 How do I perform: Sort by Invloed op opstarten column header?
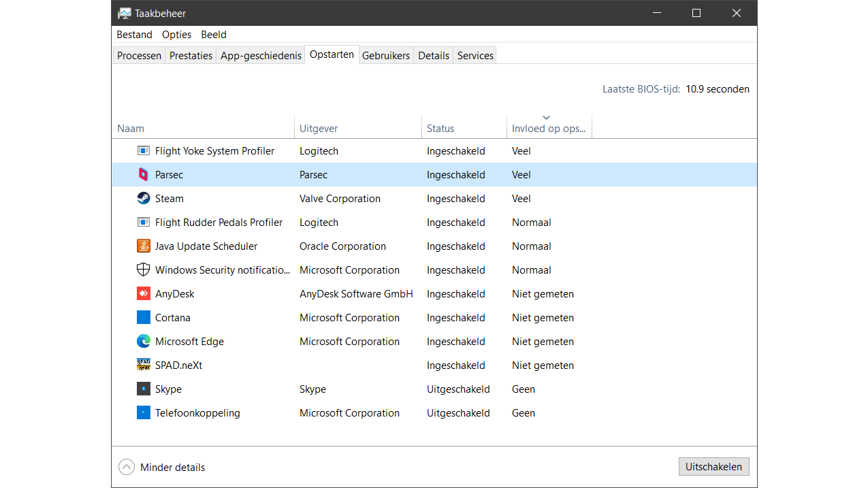[x=548, y=128]
